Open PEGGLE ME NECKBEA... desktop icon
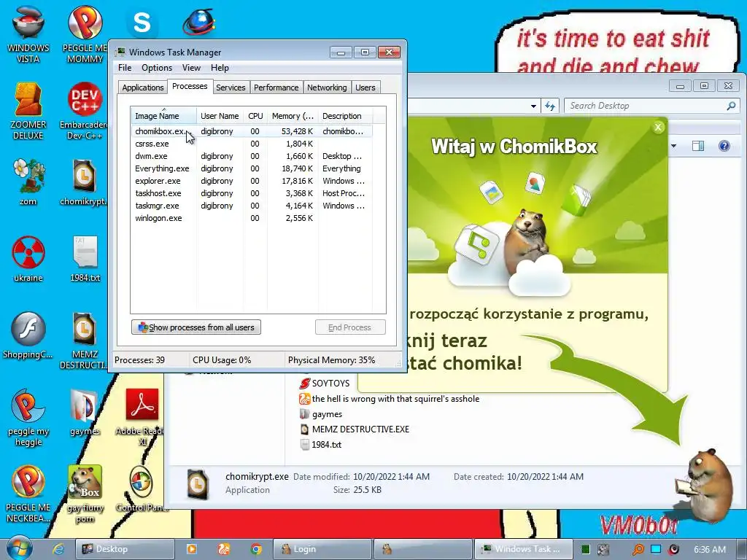 (28, 494)
